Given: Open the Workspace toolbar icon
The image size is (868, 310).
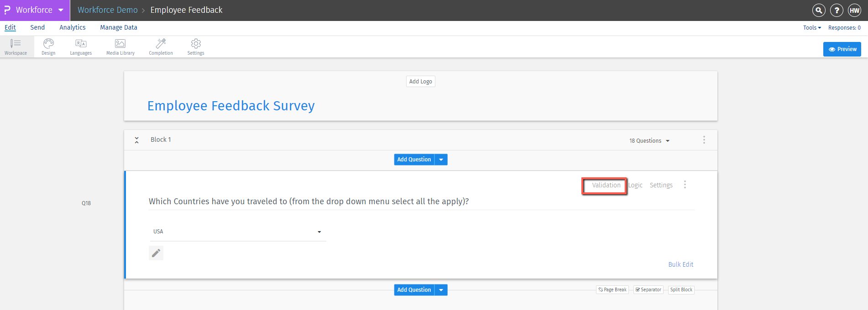Looking at the screenshot, I should (16, 47).
